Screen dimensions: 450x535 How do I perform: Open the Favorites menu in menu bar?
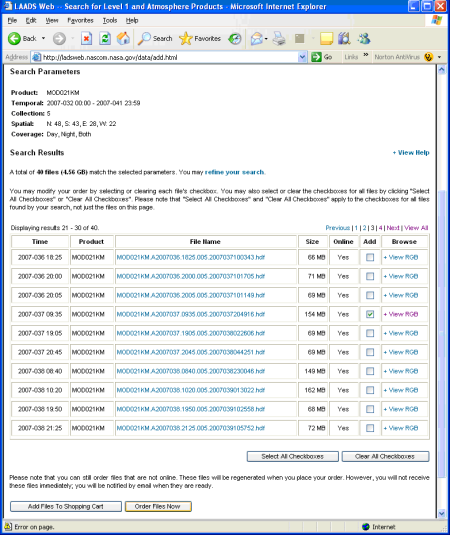(81, 20)
